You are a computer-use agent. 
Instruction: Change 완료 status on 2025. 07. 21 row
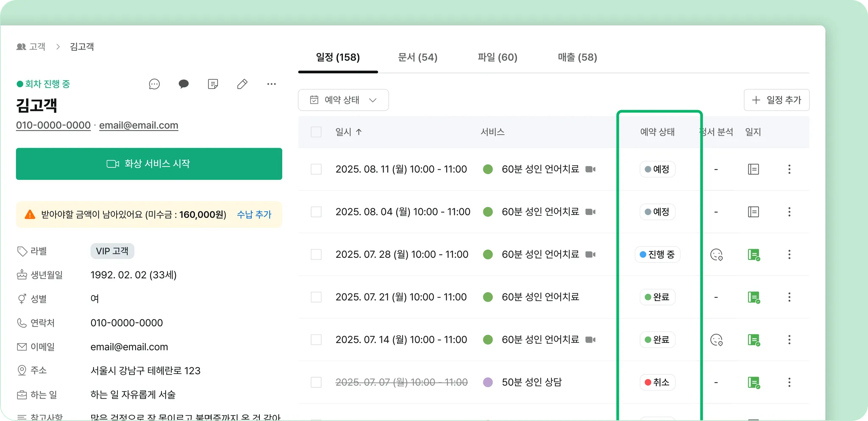click(657, 297)
